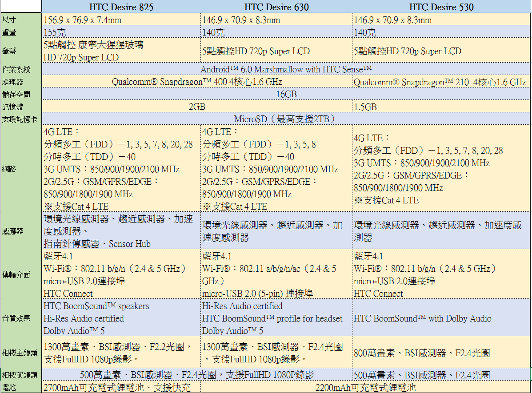The width and height of the screenshot is (532, 393).
Task: Select the HTC Desire 530 column header
Action: click(x=441, y=7)
